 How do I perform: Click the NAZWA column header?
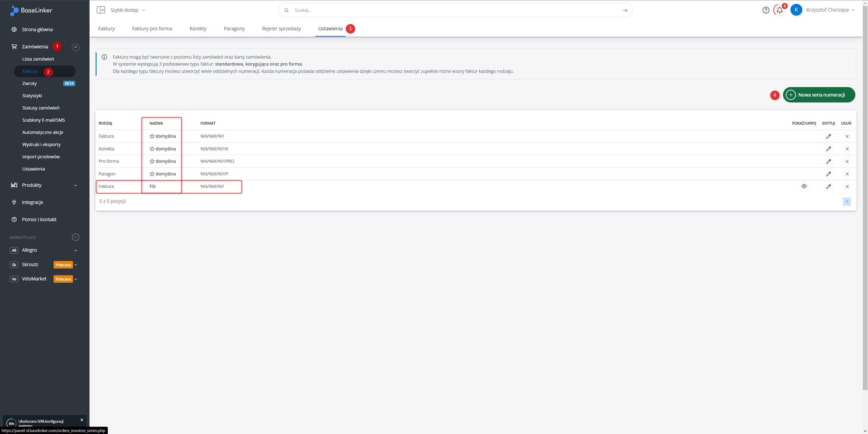coord(156,123)
